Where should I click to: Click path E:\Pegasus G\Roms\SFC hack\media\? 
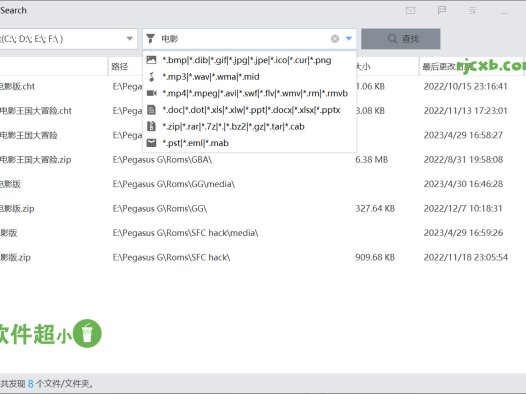point(186,233)
